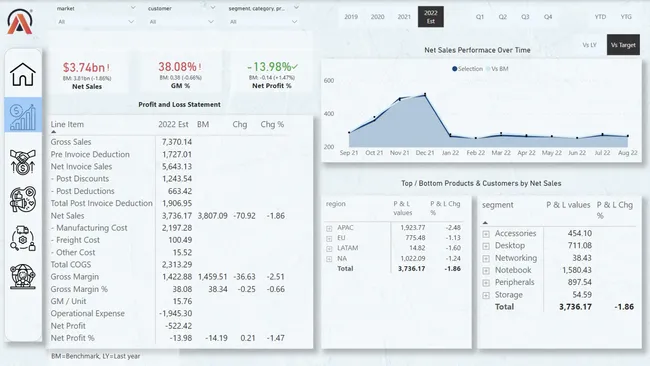Sort by the 2022 Est column header
Screen dimensions: 650x366
tap(173, 124)
